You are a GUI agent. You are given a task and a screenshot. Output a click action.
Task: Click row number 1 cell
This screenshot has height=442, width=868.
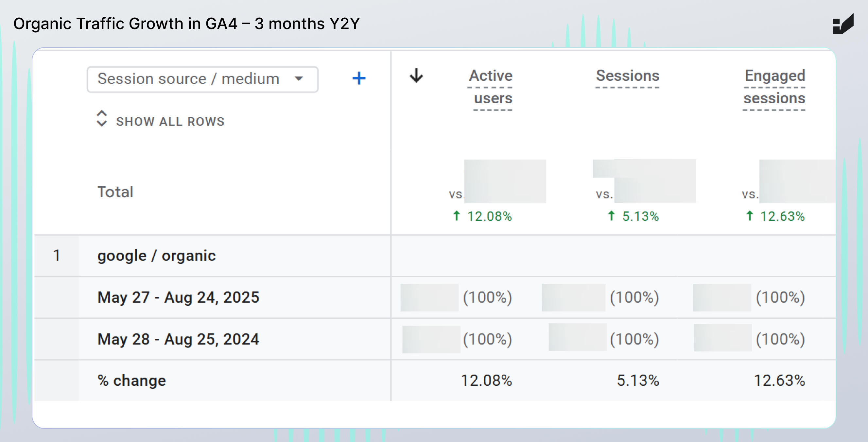click(x=57, y=256)
